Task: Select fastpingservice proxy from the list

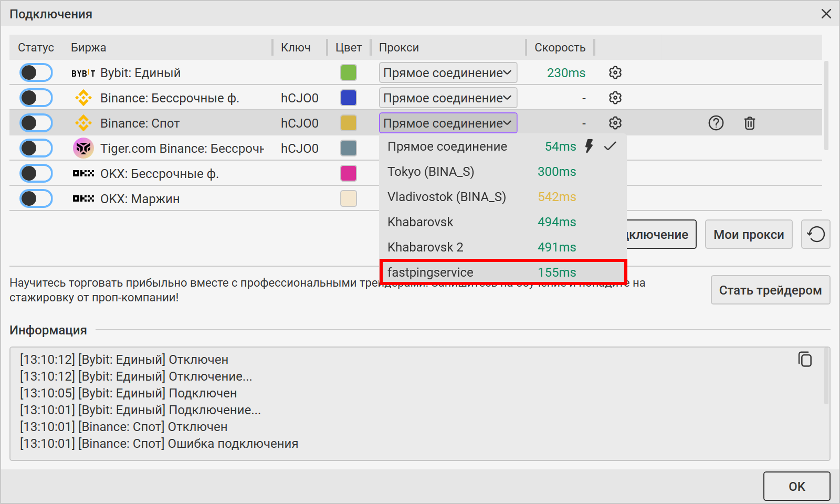Action: pyautogui.click(x=502, y=272)
